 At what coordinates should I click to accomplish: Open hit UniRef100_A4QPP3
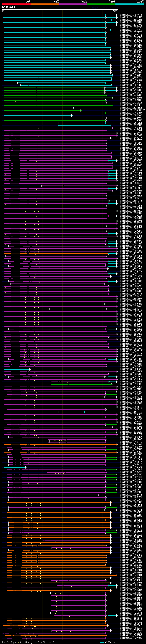(131, 128)
